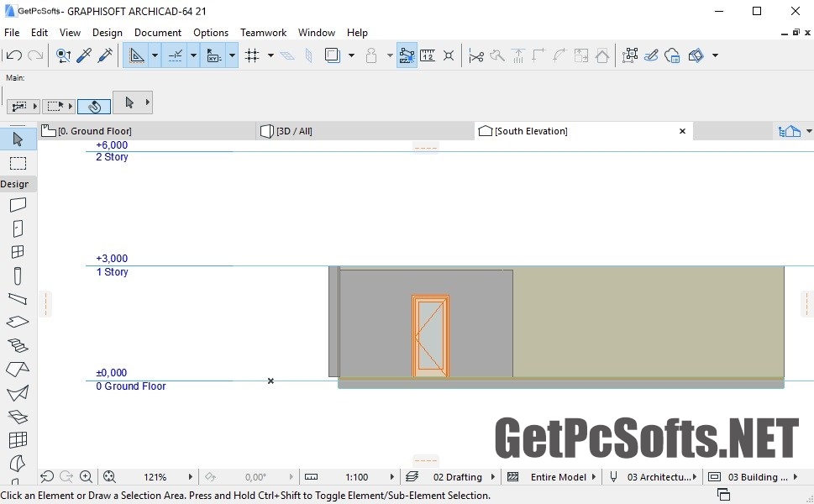Click the Measure ruler icon
Image resolution: width=814 pixels, height=504 pixels.
428,55
